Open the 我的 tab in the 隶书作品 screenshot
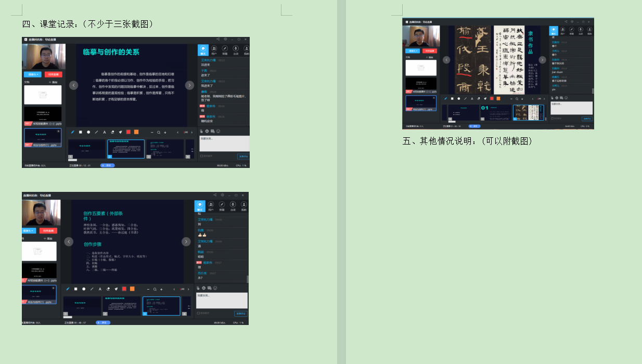The image size is (642, 364). point(589,30)
